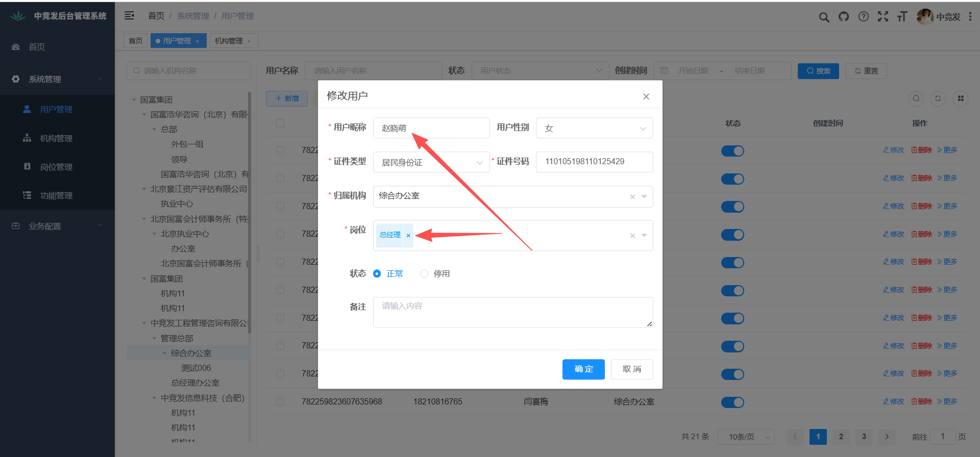This screenshot has width=980, height=457.
Task: Clear all selected 岗位 values
Action: point(632,236)
